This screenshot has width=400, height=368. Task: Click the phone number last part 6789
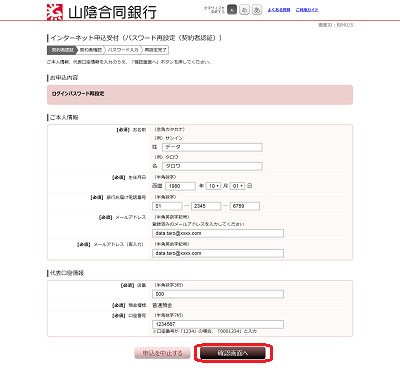tap(245, 206)
